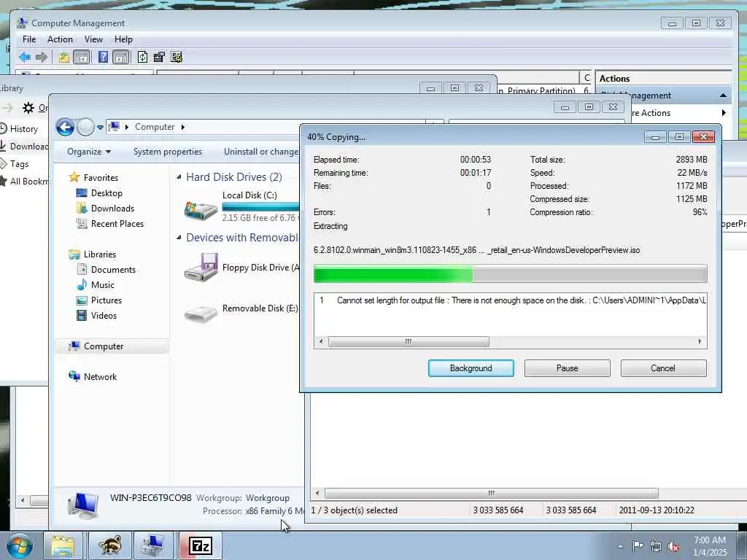Image resolution: width=747 pixels, height=560 pixels.
Task: Click Pause button in copy dialog
Action: (567, 368)
